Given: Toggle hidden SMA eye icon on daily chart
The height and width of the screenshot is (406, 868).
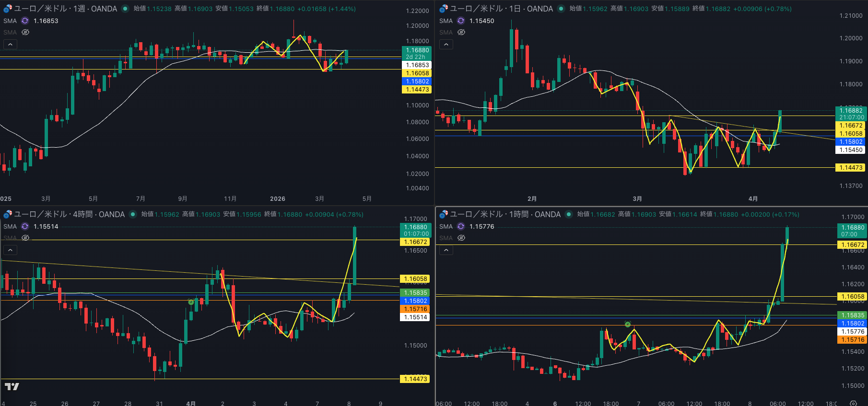Looking at the screenshot, I should [461, 32].
